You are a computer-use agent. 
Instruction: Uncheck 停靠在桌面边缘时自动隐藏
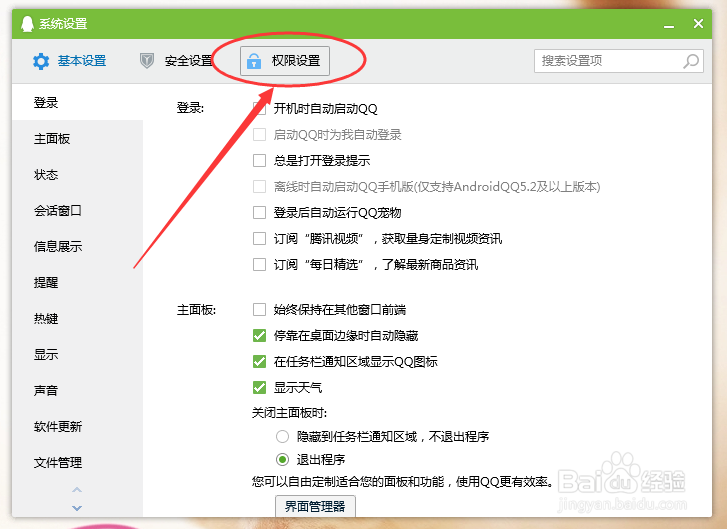pos(259,335)
